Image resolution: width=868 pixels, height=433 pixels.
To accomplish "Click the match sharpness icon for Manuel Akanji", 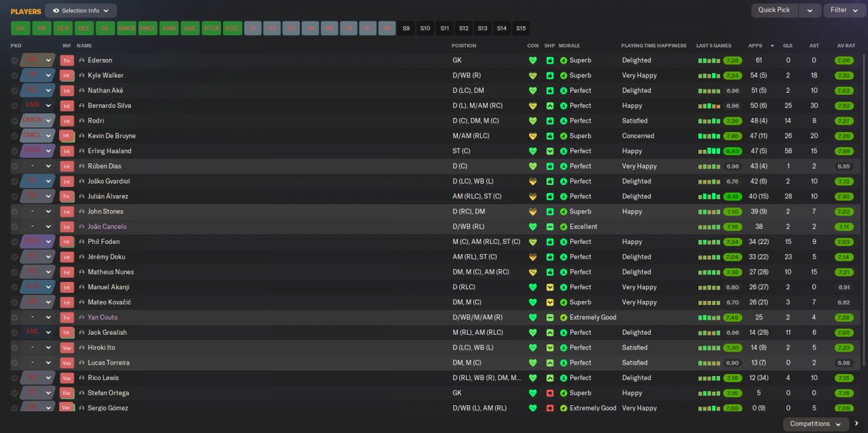I will (x=550, y=287).
